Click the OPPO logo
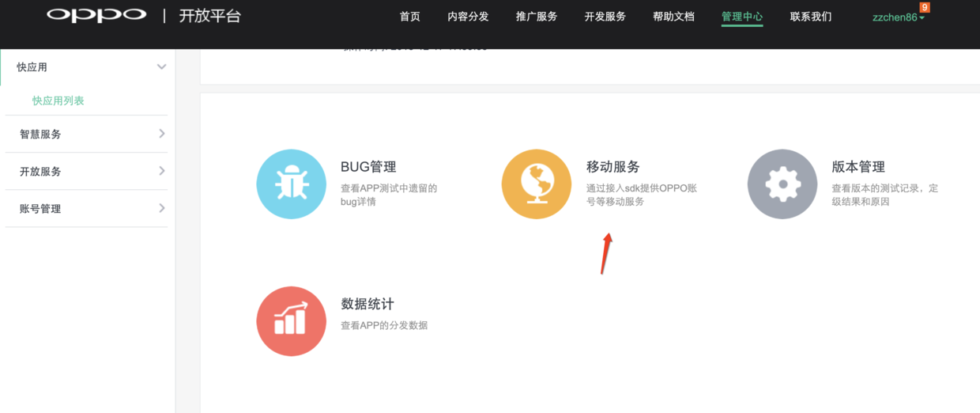 [96, 15]
